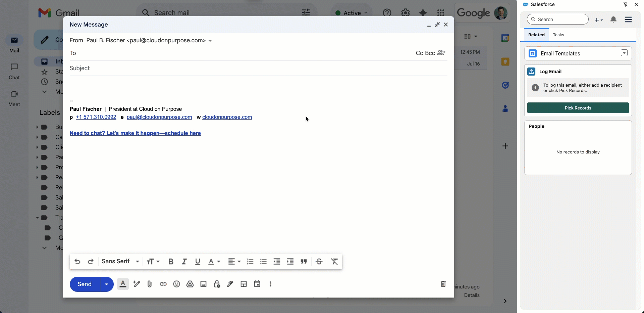This screenshot has height=313, width=644.
Task: Toggle underline formatting
Action: point(198,262)
